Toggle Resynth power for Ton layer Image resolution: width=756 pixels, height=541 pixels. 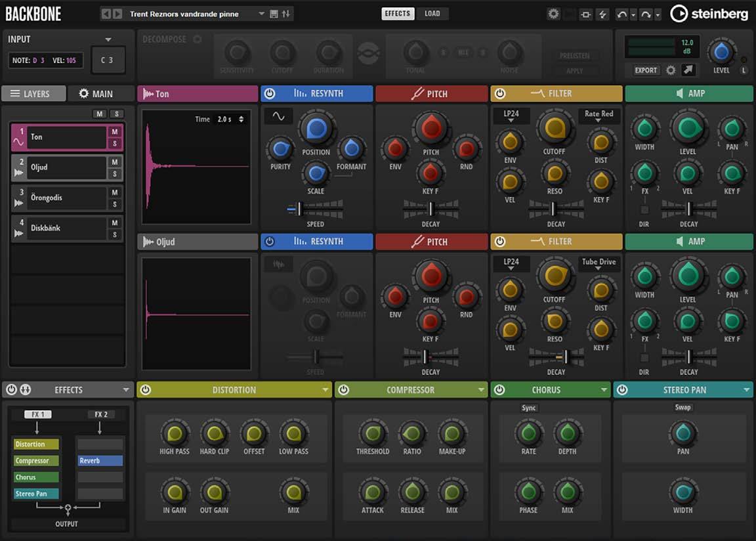pyautogui.click(x=270, y=93)
